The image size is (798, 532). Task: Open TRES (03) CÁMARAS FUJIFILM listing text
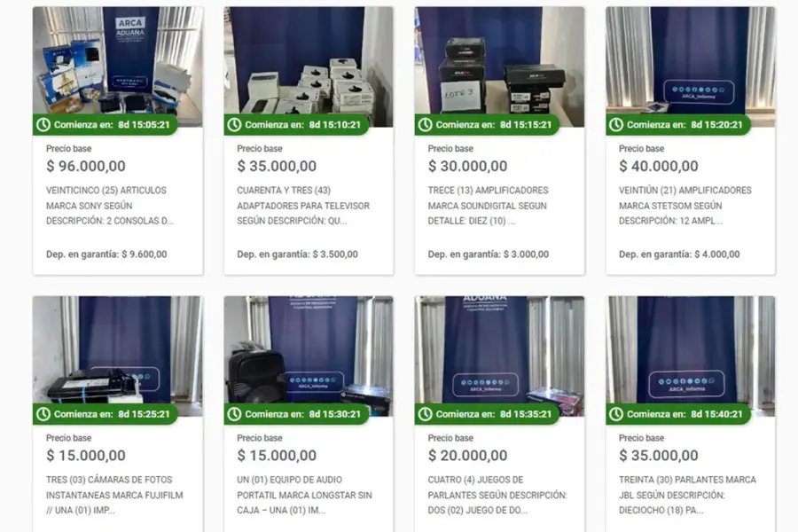pyautogui.click(x=114, y=495)
